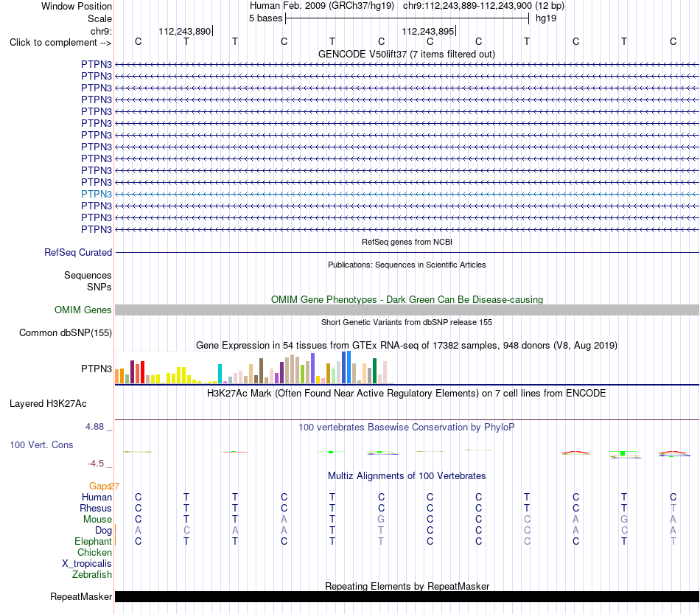Click the 112,243,895 coordinate marker
Viewport: 700px width, 614px height.
pos(427,31)
